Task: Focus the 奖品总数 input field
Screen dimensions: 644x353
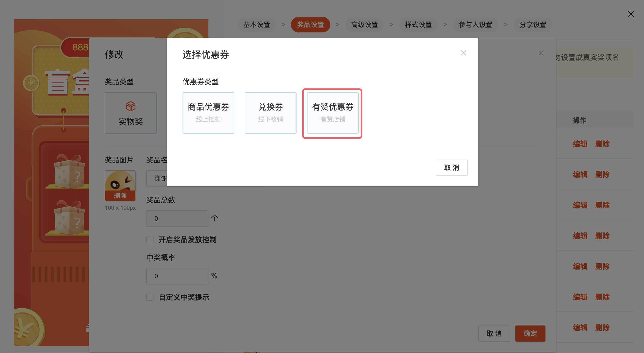Action: 177,219
